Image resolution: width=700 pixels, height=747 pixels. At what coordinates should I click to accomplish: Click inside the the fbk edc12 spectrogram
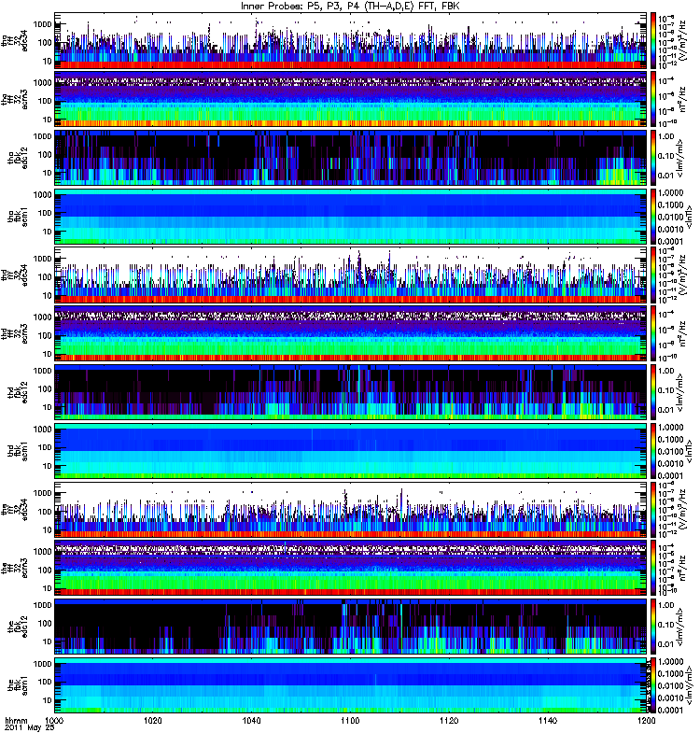click(x=351, y=627)
